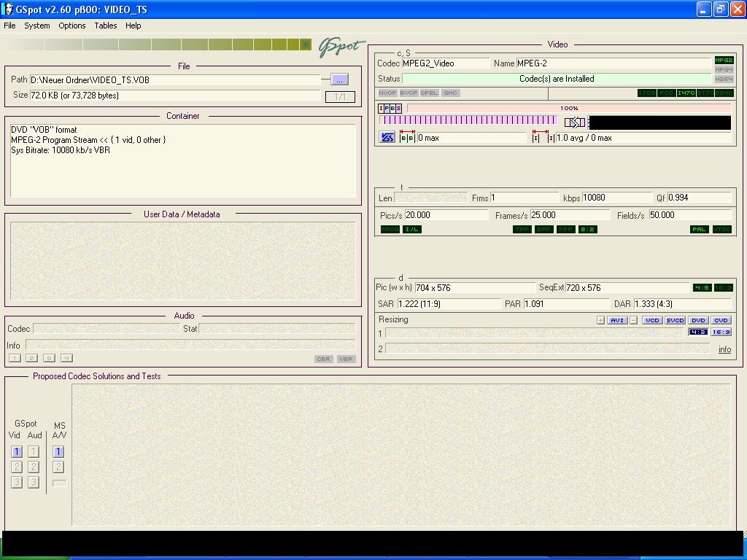Click the I/L interlaced indicator
The width and height of the screenshot is (747, 560).
[411, 230]
